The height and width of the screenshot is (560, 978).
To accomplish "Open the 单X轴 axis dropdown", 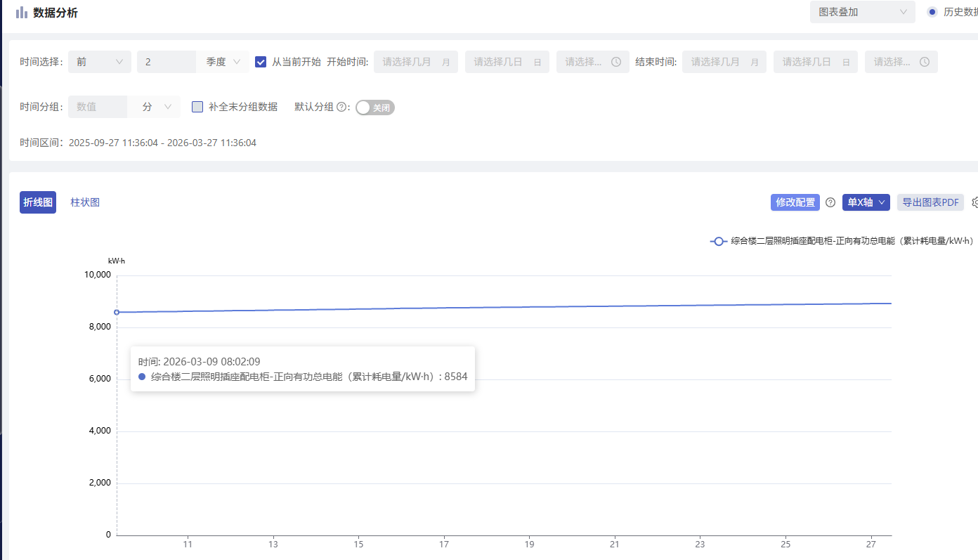I will pyautogui.click(x=866, y=202).
